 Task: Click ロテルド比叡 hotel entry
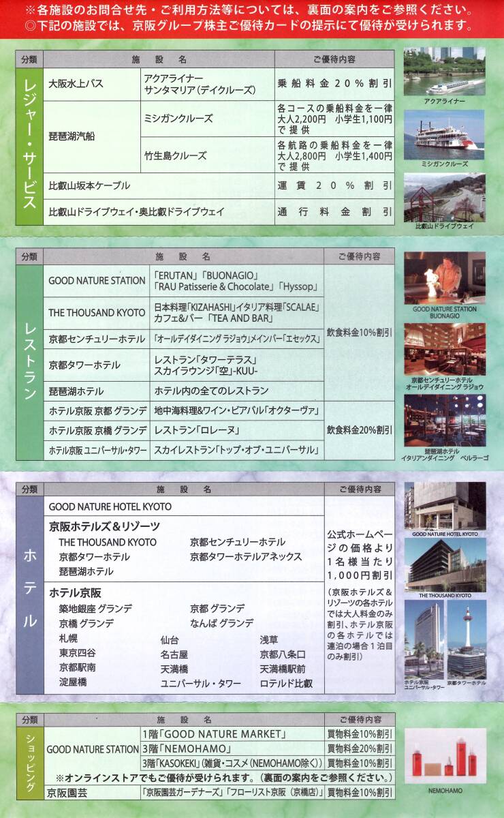[285, 683]
